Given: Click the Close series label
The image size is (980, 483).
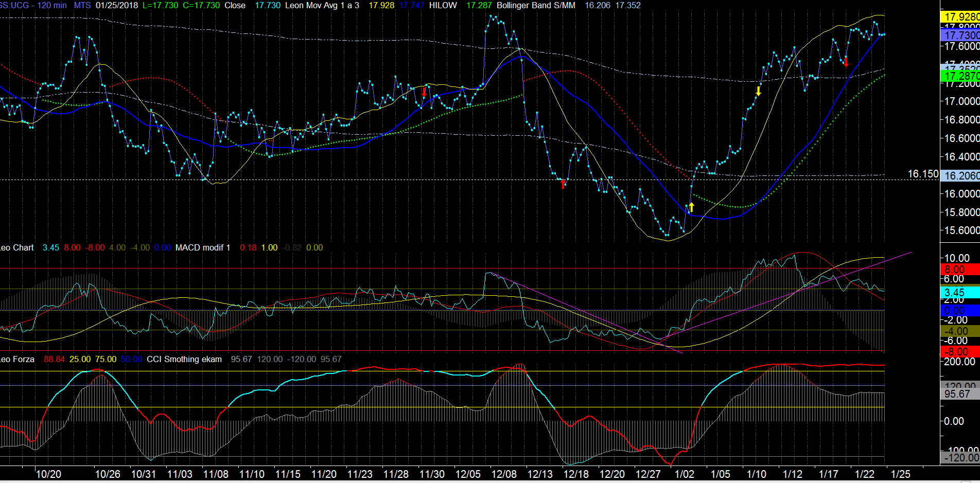Looking at the screenshot, I should coord(235,5).
